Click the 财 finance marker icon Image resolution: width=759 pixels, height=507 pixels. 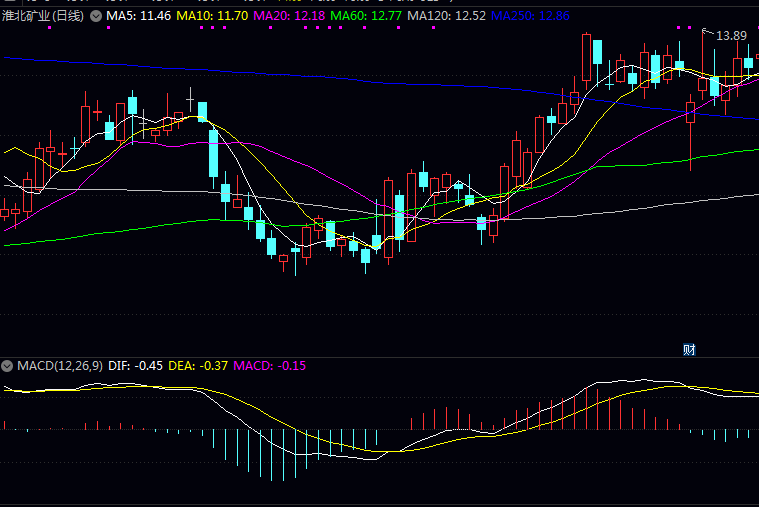[689, 349]
